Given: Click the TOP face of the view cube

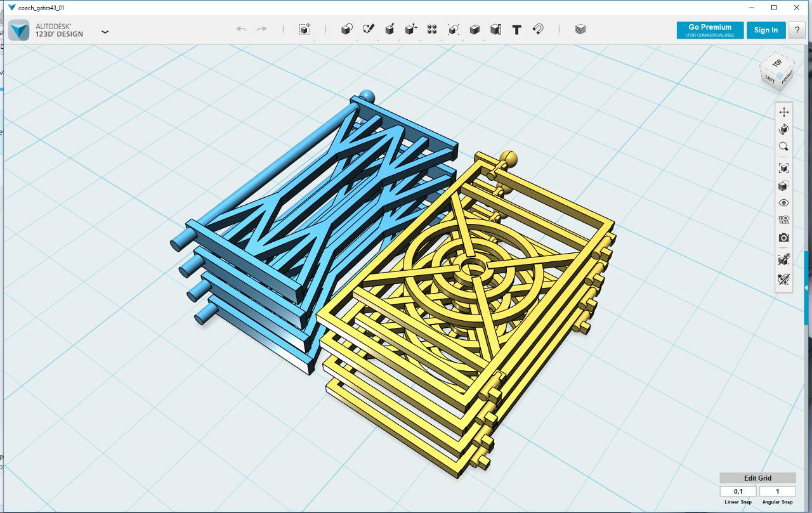Looking at the screenshot, I should pyautogui.click(x=776, y=63).
